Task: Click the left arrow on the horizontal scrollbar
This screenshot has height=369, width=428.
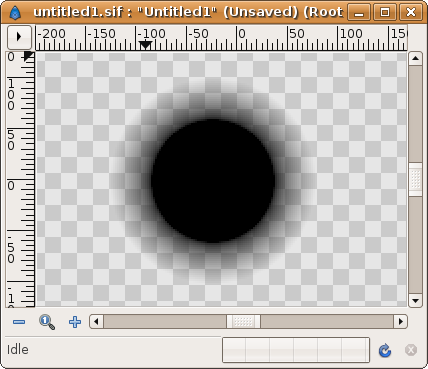Action: [x=97, y=322]
